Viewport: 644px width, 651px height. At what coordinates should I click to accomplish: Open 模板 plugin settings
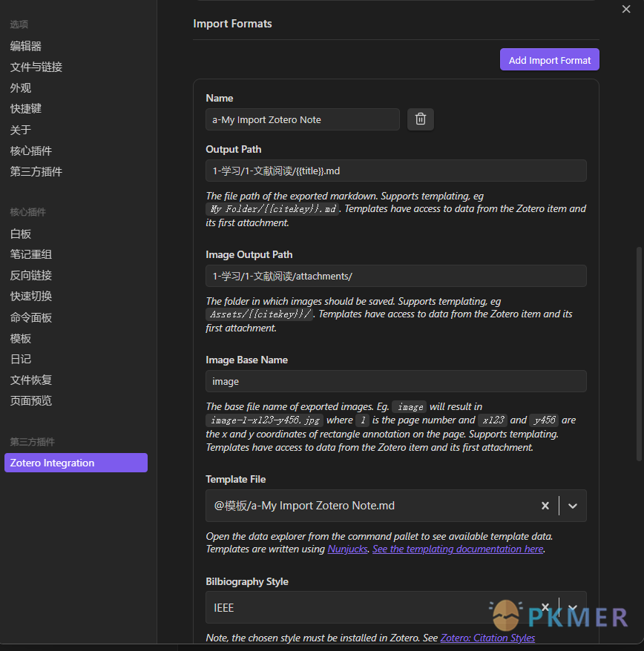(x=20, y=338)
